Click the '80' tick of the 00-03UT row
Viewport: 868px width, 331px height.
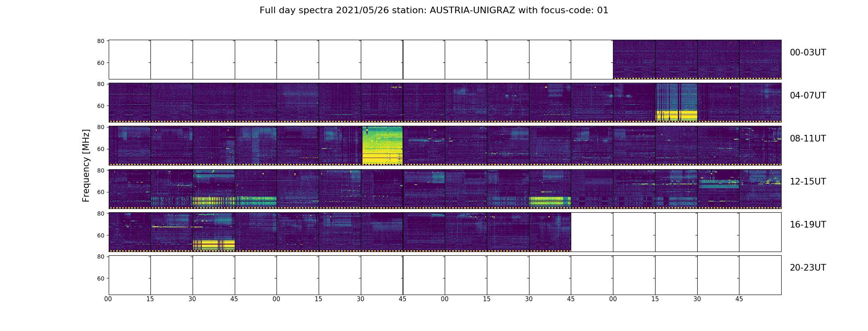coord(101,41)
